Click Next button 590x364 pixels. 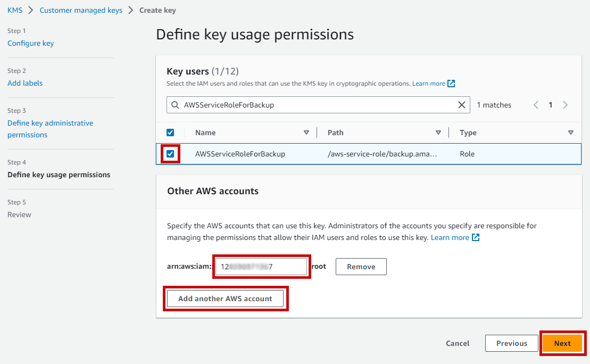pos(562,343)
